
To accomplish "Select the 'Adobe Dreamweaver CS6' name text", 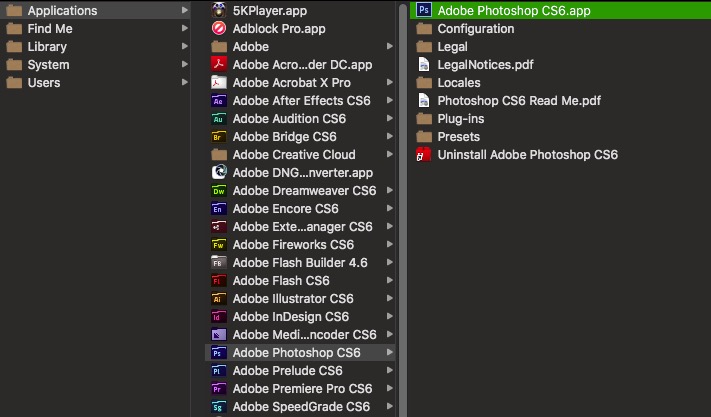I will [x=304, y=191].
